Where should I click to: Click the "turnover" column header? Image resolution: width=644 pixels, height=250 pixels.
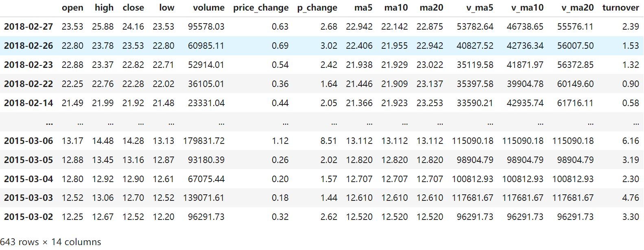(x=620, y=8)
